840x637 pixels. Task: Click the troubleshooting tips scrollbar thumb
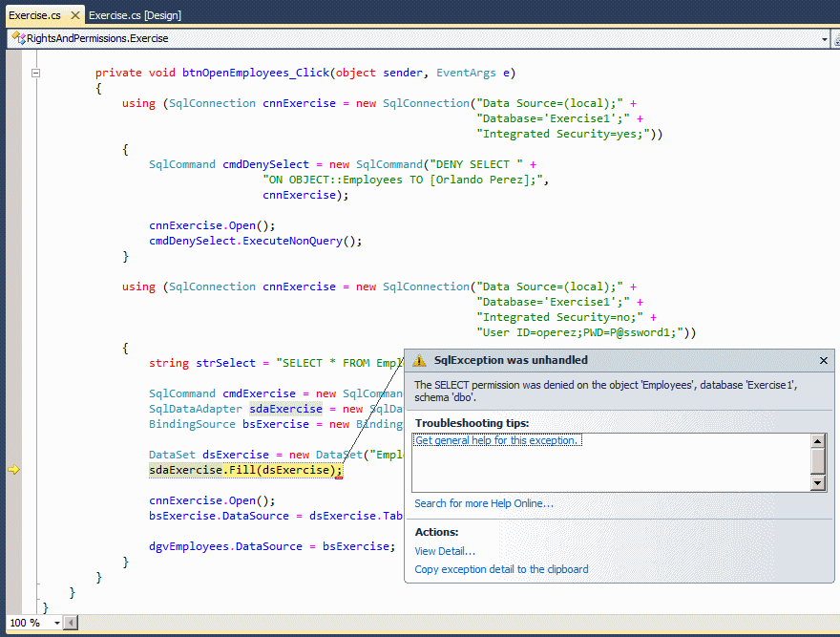pyautogui.click(x=817, y=460)
